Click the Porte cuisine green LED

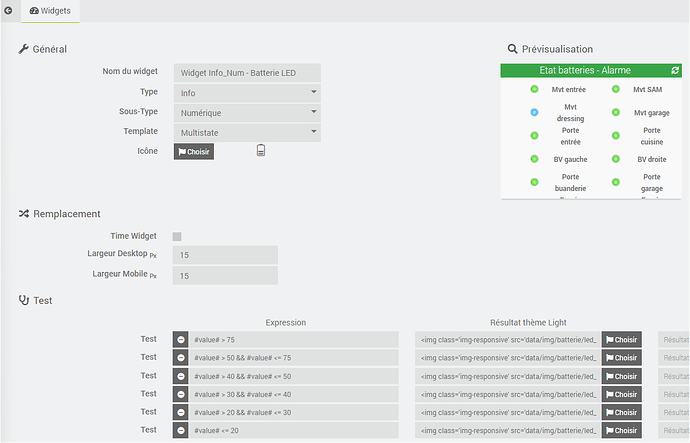[x=616, y=135]
